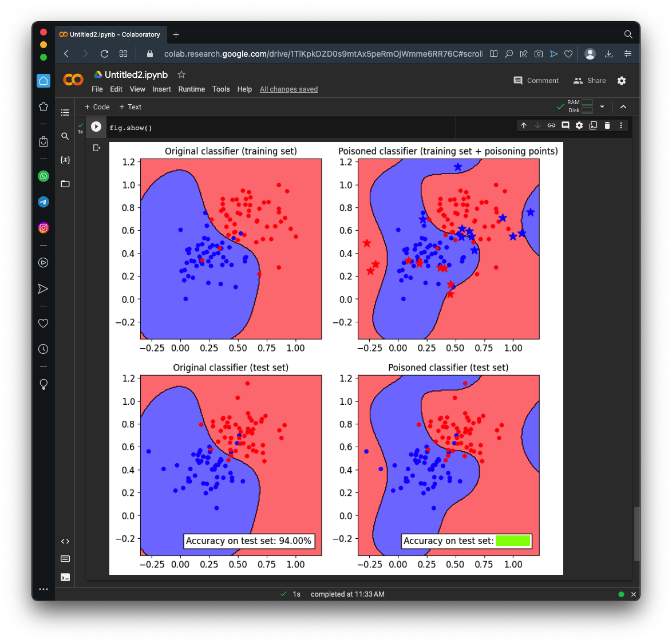Delete the current cell with trash icon
Image resolution: width=672 pixels, height=643 pixels.
point(607,125)
